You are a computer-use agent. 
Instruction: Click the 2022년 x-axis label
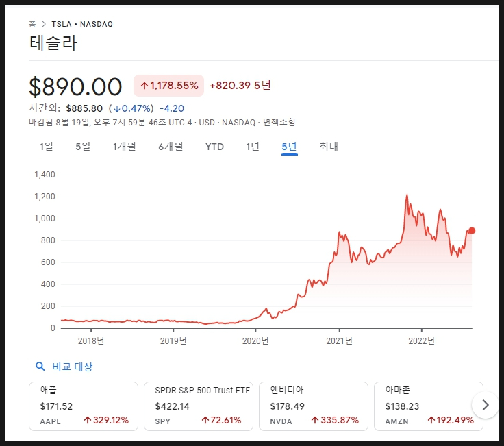421,341
